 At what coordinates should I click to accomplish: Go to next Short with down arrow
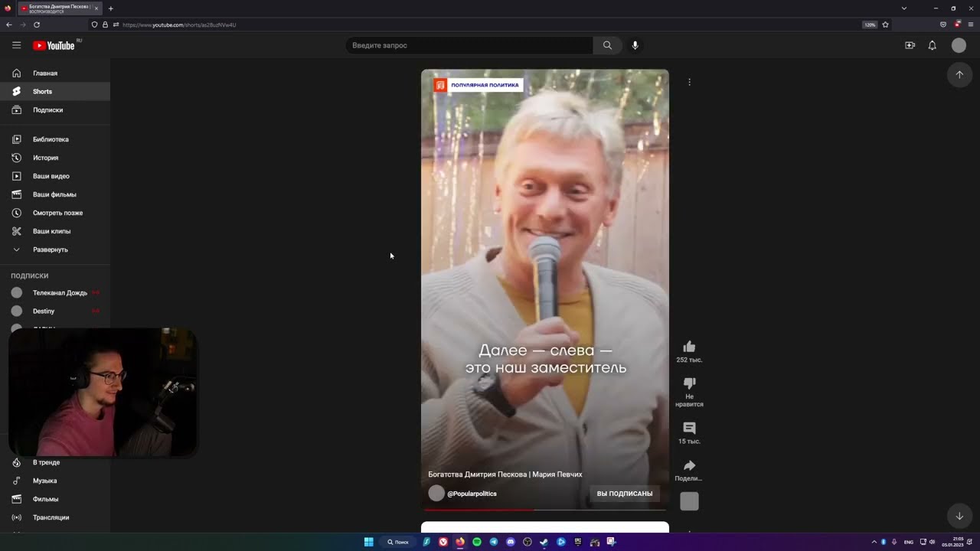pyautogui.click(x=959, y=516)
